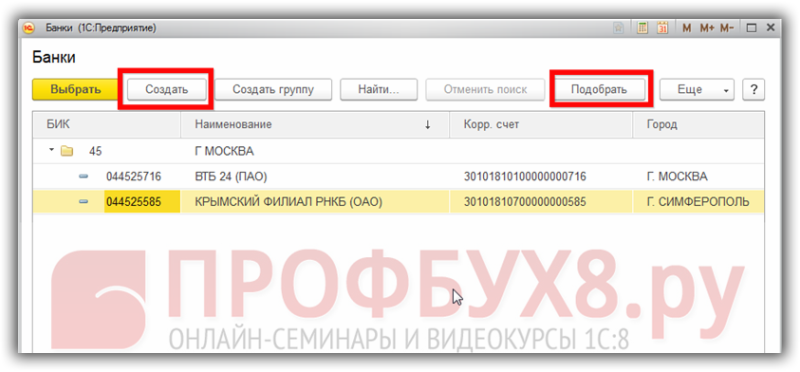Open the favorites star icon in title bar

click(x=618, y=28)
